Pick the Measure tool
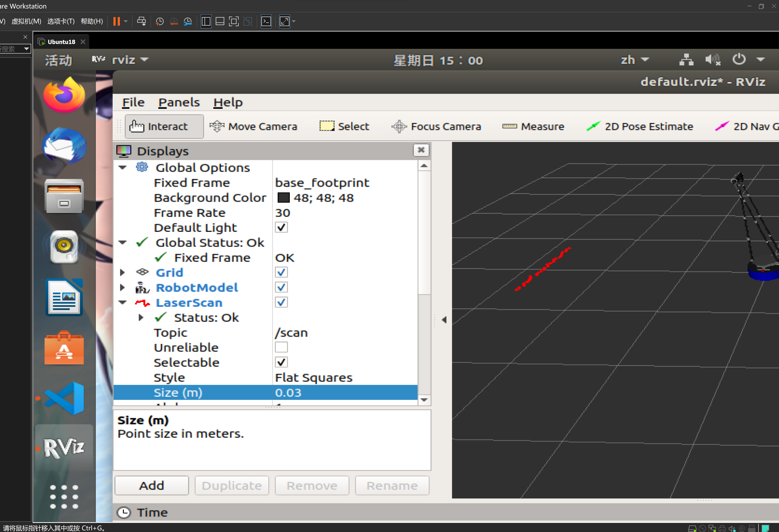779x532 pixels. click(533, 126)
